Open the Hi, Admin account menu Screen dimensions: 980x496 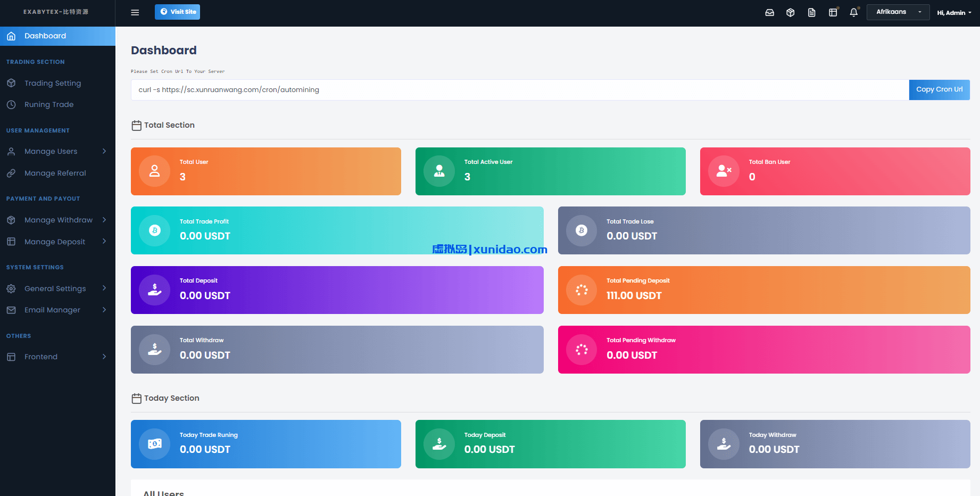(x=954, y=13)
